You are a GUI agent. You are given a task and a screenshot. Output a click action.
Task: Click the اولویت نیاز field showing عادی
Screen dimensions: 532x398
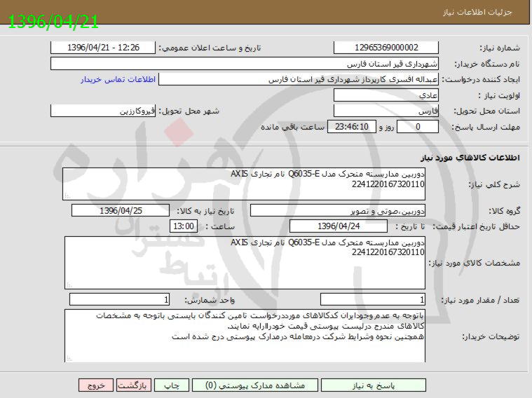coord(386,95)
